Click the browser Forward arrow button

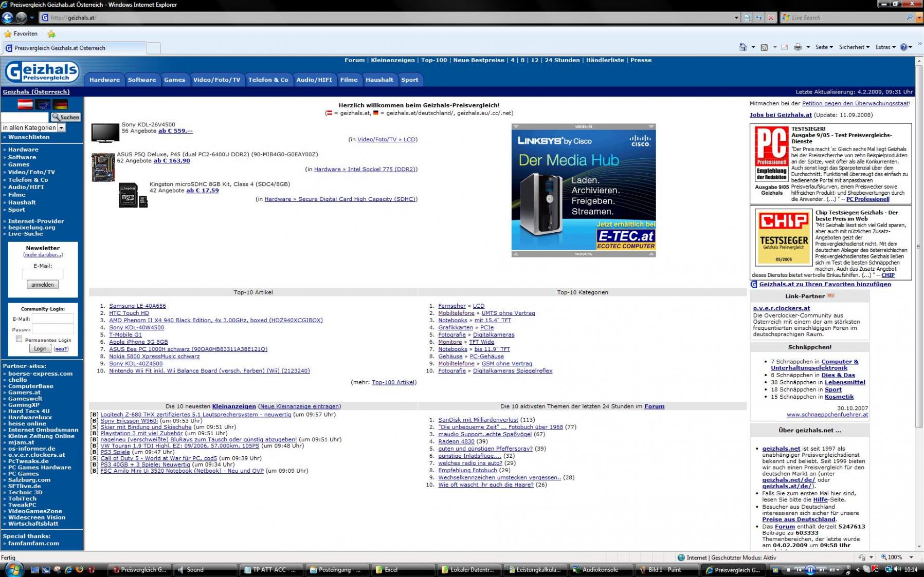coord(21,17)
